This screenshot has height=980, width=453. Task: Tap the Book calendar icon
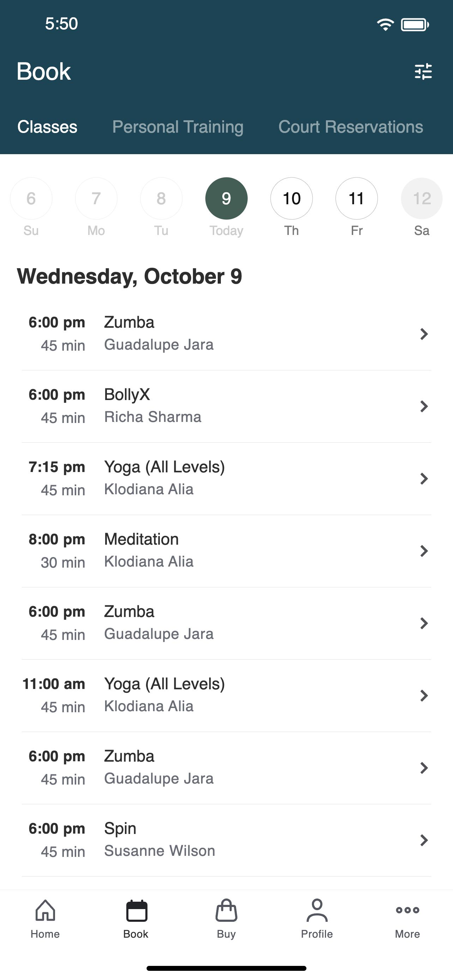(x=137, y=911)
